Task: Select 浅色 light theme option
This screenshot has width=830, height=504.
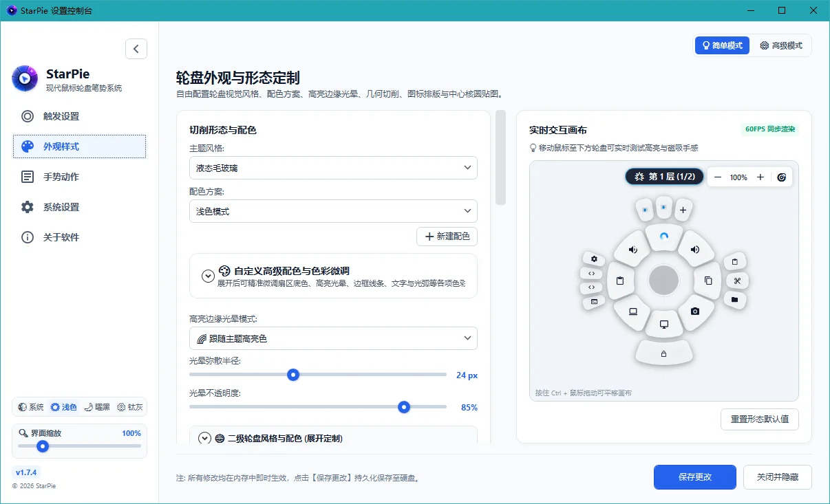Action: coord(64,407)
